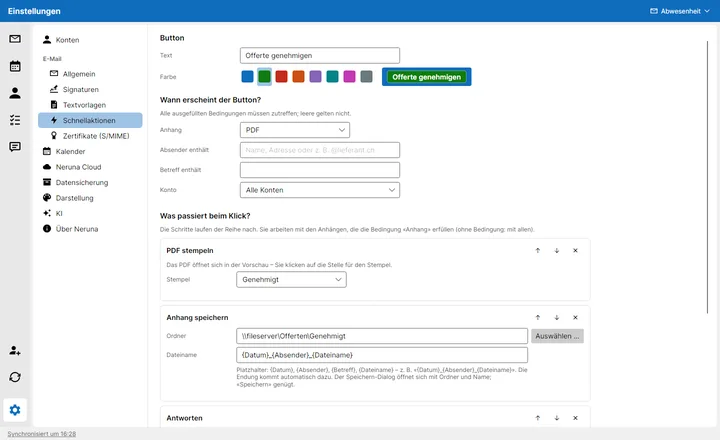Click the Offerte genehmigen preview button
This screenshot has height=440, width=720.
tap(427, 77)
